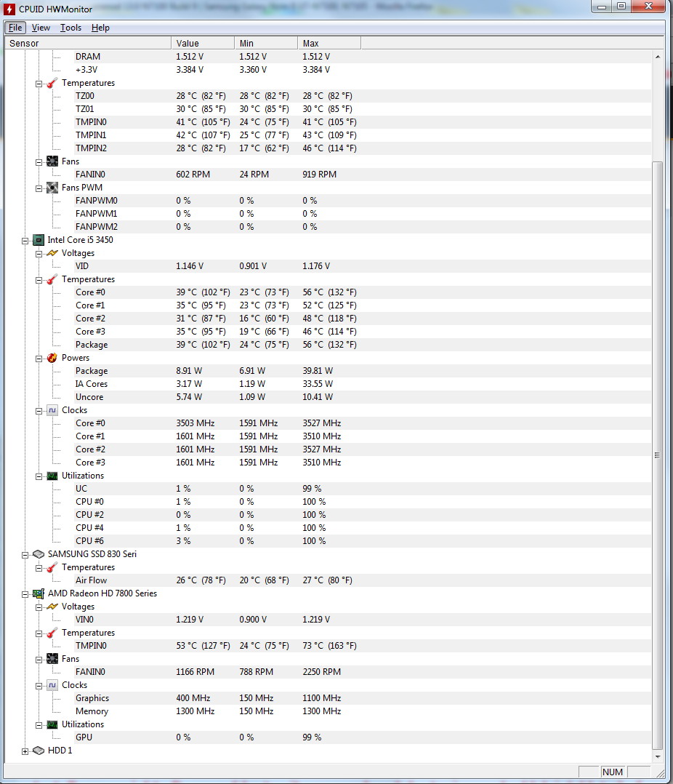
Task: Open the Help menu
Action: pyautogui.click(x=100, y=28)
